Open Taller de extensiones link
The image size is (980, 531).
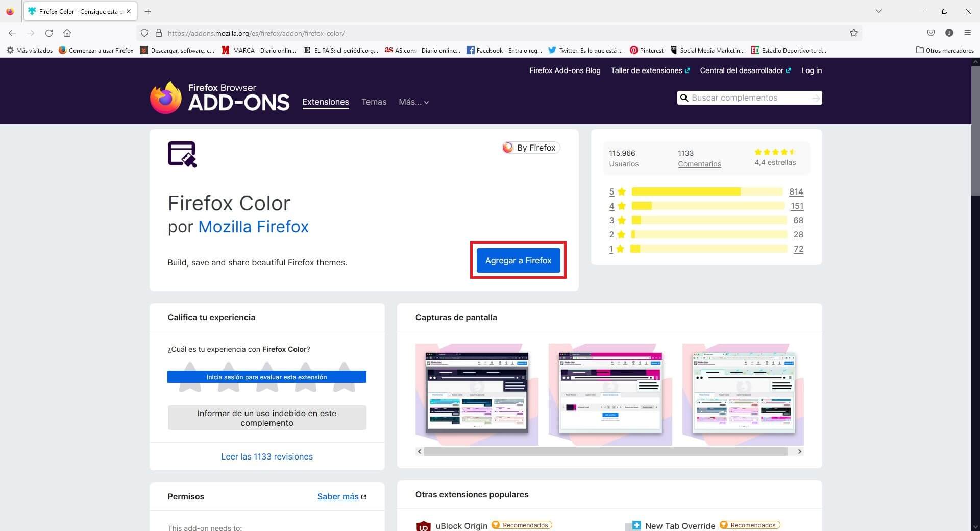[650, 70]
